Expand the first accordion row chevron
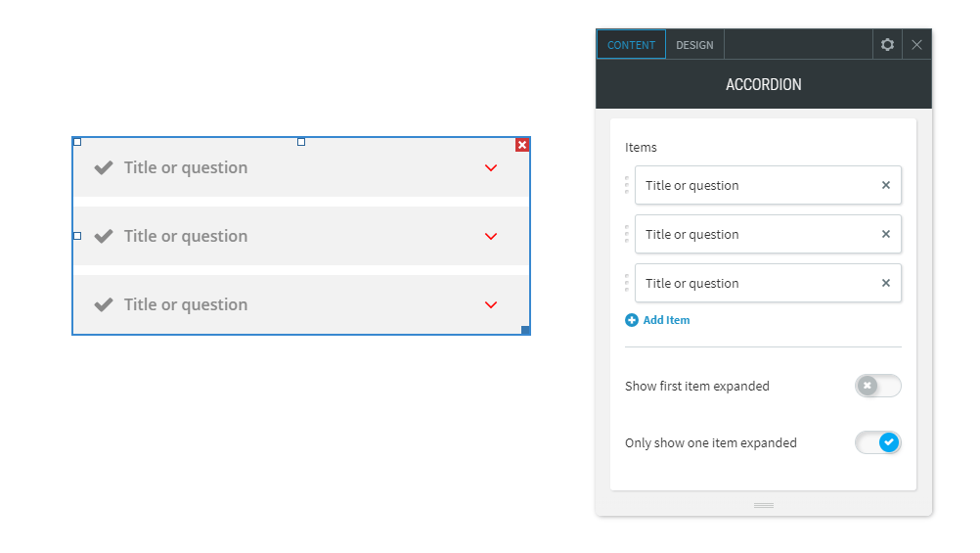 click(491, 167)
